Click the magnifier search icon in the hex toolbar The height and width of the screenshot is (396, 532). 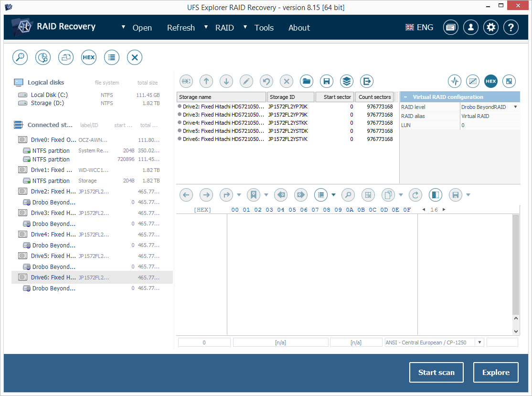pos(348,195)
